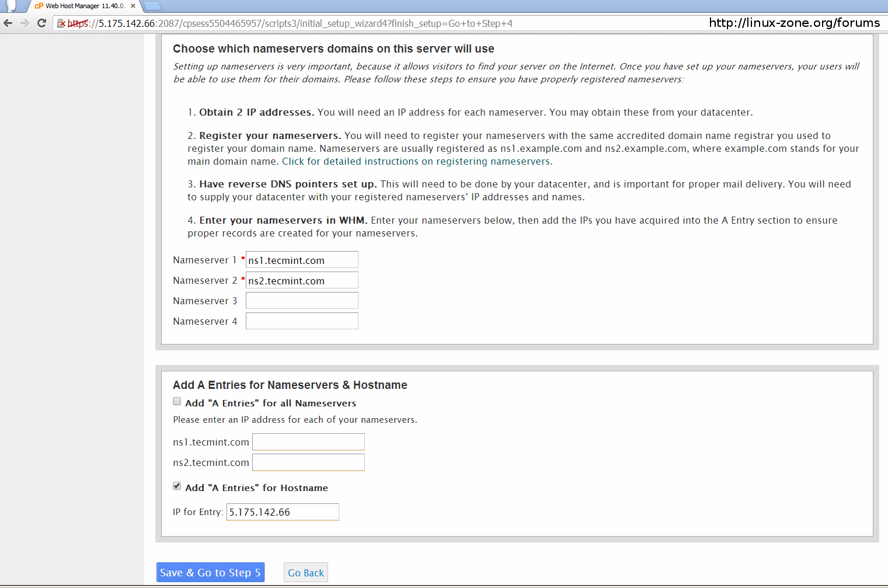Click the Go Back button
Viewport: 888px width, 588px height.
click(x=306, y=573)
